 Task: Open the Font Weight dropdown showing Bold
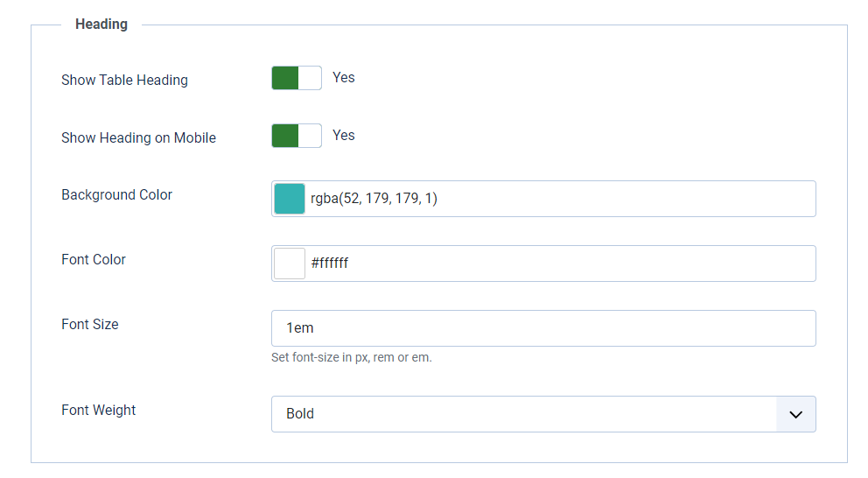(523, 414)
